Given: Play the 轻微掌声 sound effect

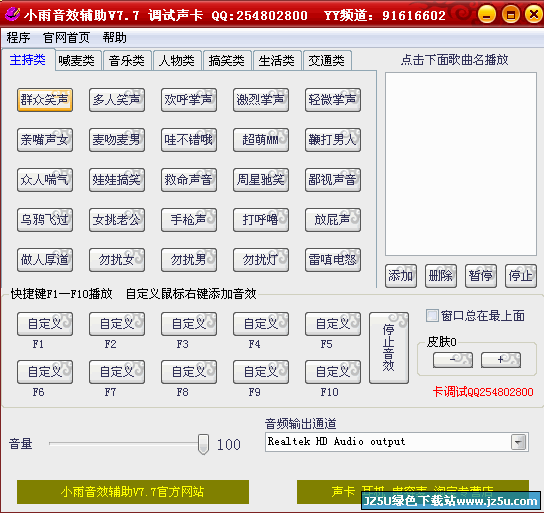Looking at the screenshot, I should coord(333,100).
